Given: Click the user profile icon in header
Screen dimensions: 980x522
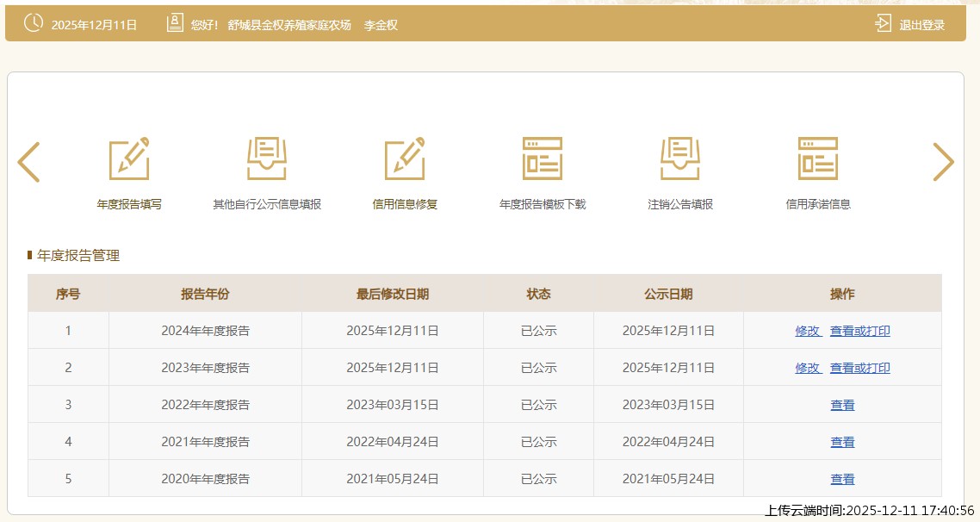Looking at the screenshot, I should 175,24.
